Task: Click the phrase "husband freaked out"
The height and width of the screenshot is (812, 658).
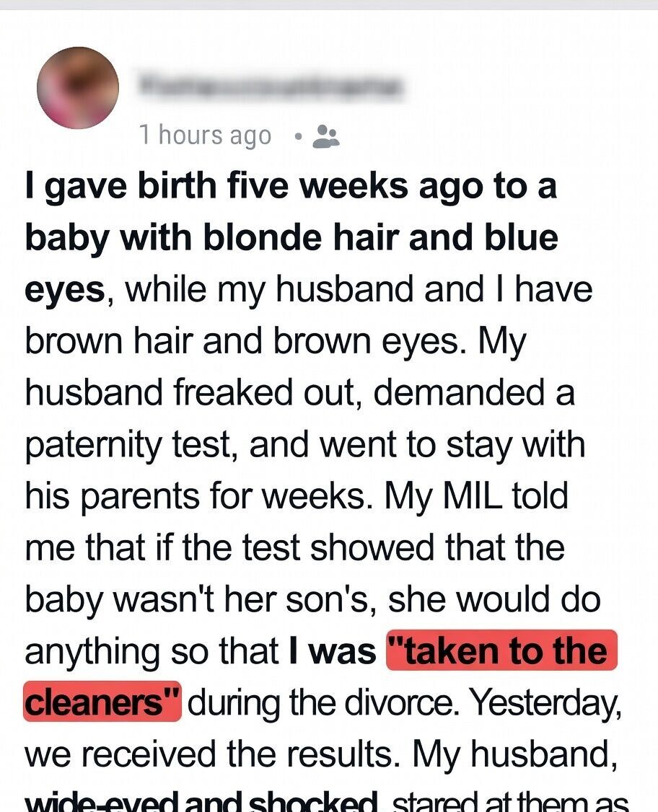Action: click(194, 393)
